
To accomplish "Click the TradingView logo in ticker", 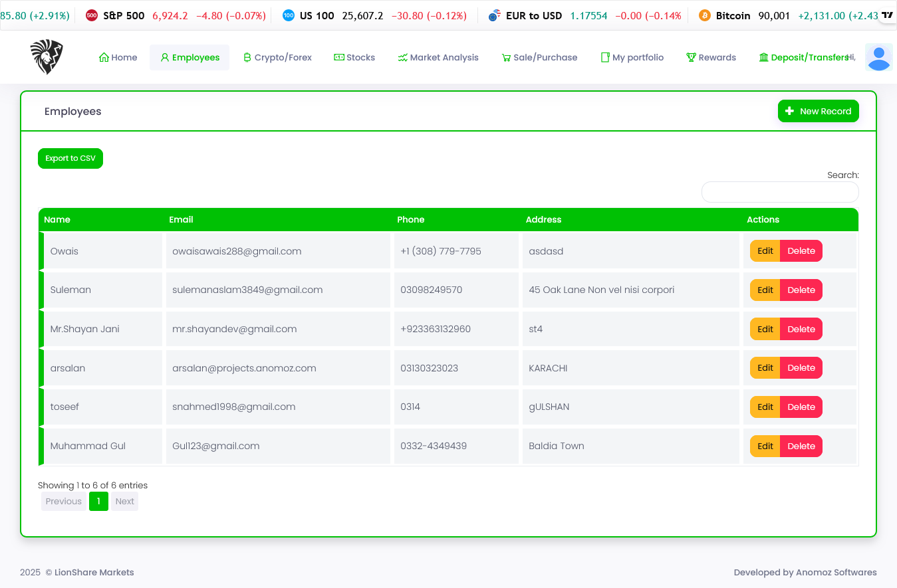I will click(x=887, y=15).
